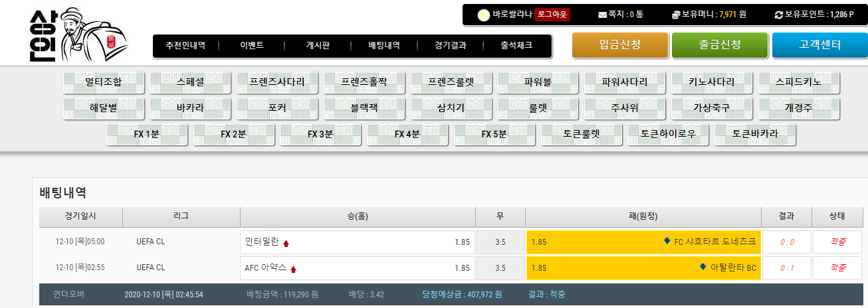
Task: Select the 토큰하이로우 game
Action: pyautogui.click(x=668, y=134)
